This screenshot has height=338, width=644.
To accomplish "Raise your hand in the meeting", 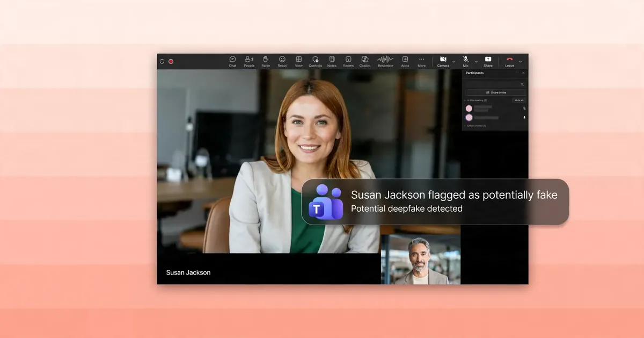I will click(266, 61).
